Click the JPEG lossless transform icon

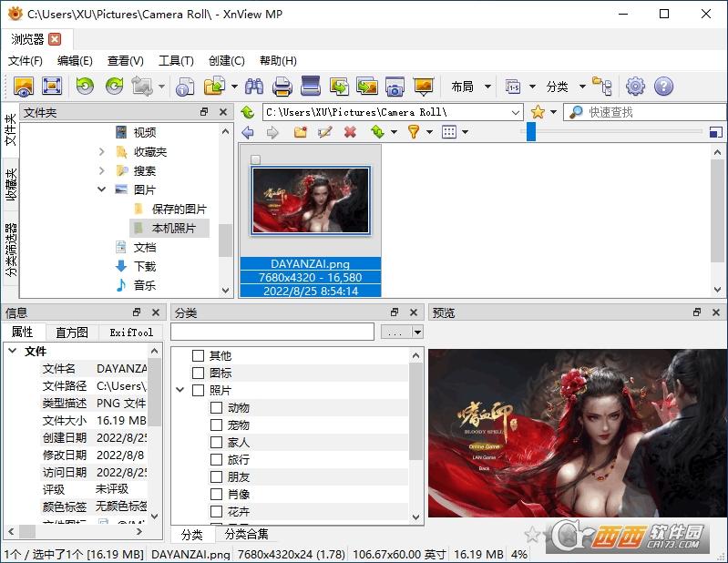pyautogui.click(x=142, y=87)
